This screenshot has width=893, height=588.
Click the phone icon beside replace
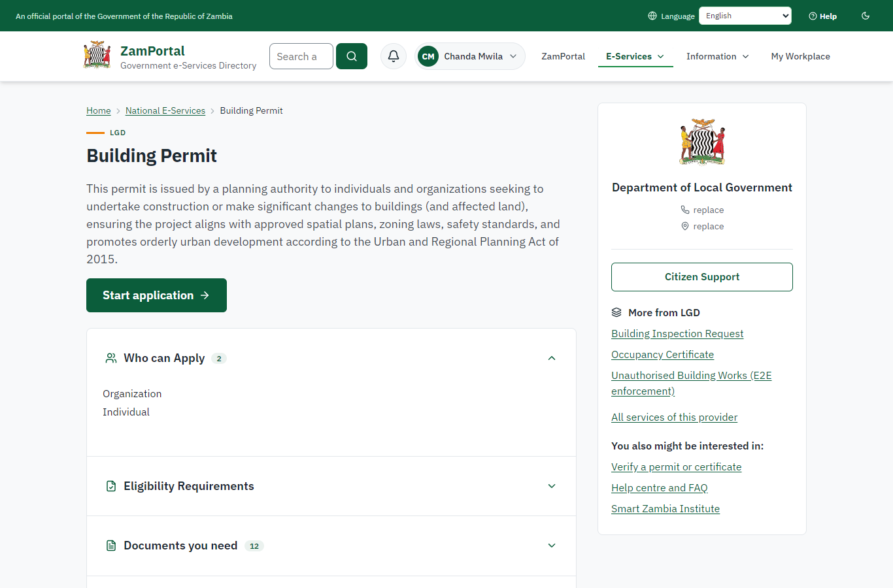pyautogui.click(x=685, y=210)
